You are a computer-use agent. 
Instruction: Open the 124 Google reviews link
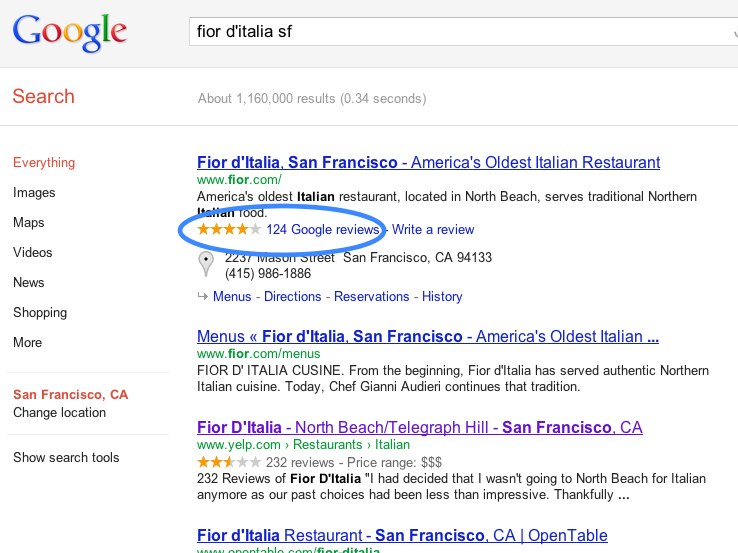pos(322,230)
